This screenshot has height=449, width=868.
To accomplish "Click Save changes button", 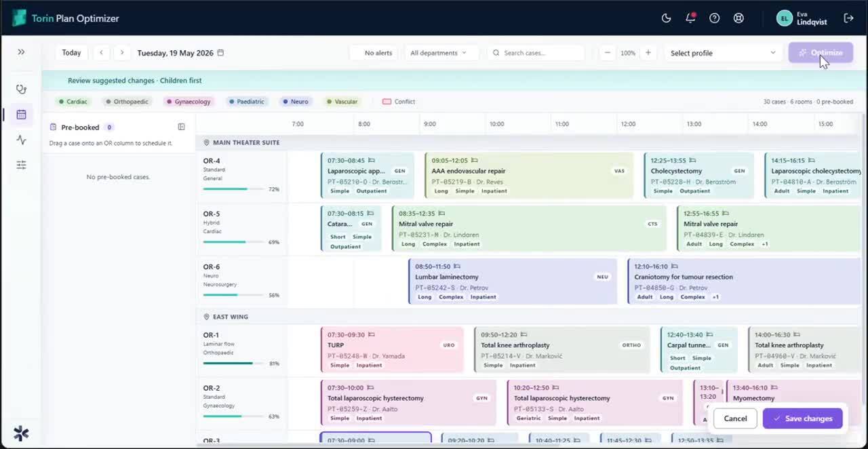I will tap(802, 418).
